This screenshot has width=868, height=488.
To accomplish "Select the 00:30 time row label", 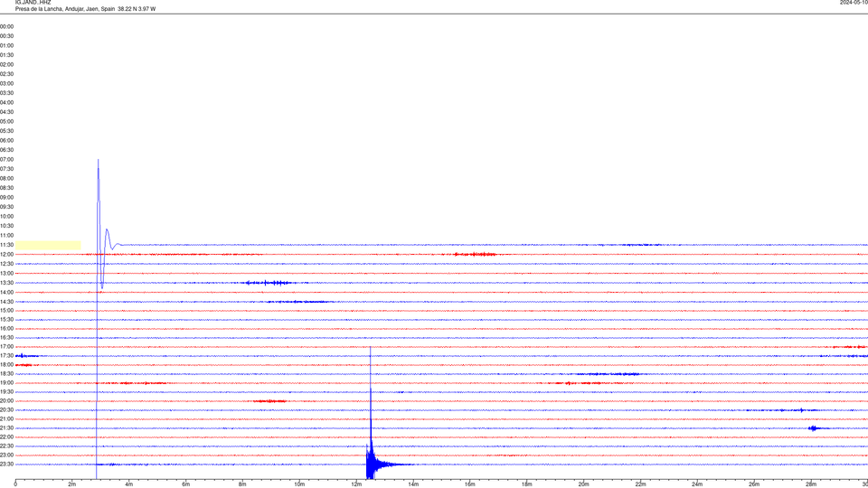I will [6, 36].
